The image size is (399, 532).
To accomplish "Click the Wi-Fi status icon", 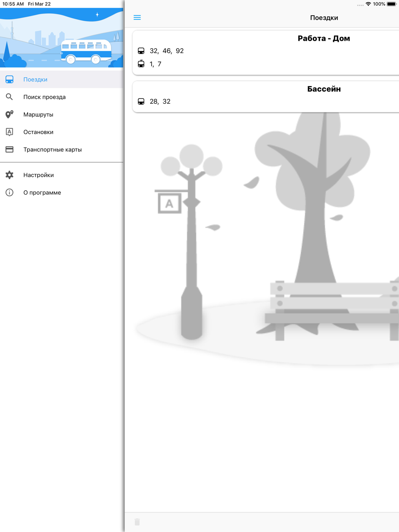I will click(x=368, y=4).
